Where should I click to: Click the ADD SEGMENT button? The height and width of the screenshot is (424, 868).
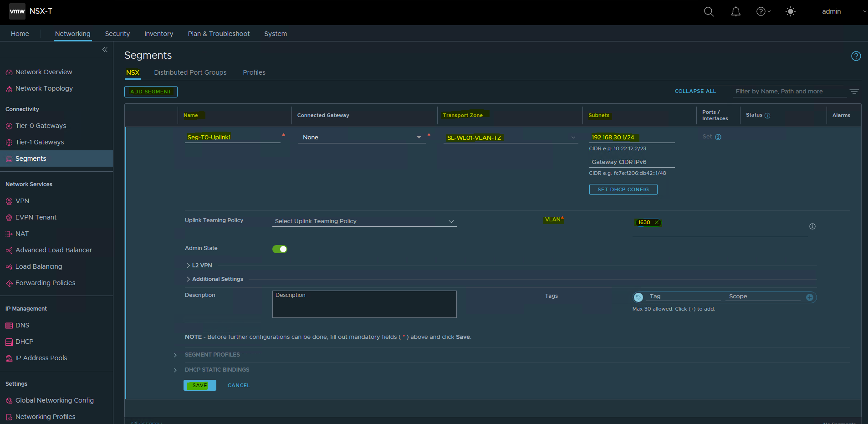(x=151, y=92)
